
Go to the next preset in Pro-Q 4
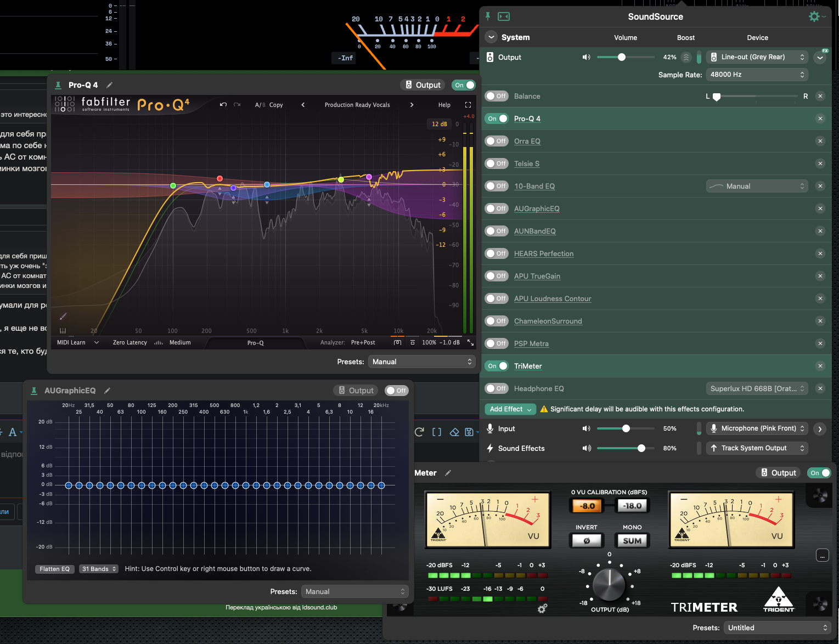(412, 105)
